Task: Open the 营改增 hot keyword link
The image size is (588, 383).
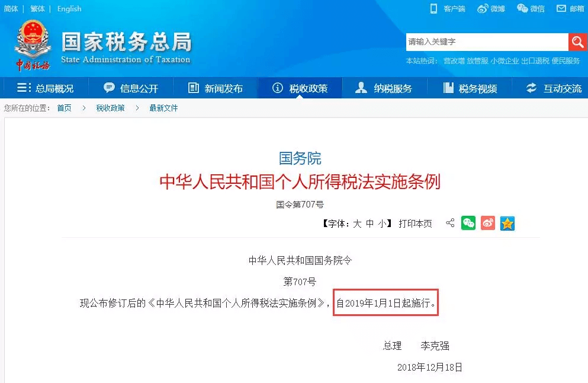Action: [454, 61]
